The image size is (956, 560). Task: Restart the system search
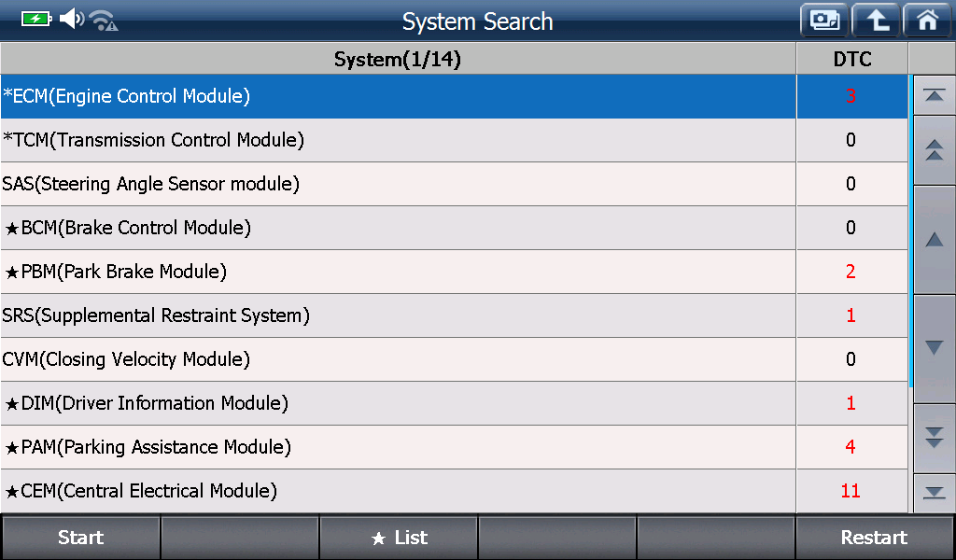(874, 538)
